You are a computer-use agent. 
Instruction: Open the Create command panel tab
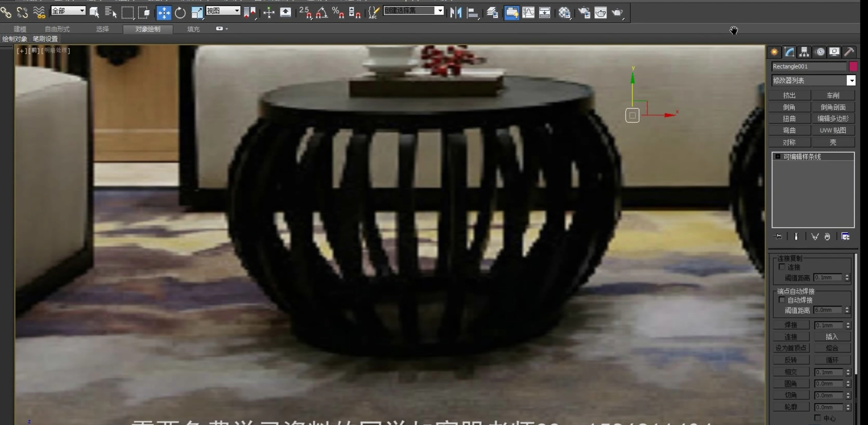pyautogui.click(x=774, y=52)
